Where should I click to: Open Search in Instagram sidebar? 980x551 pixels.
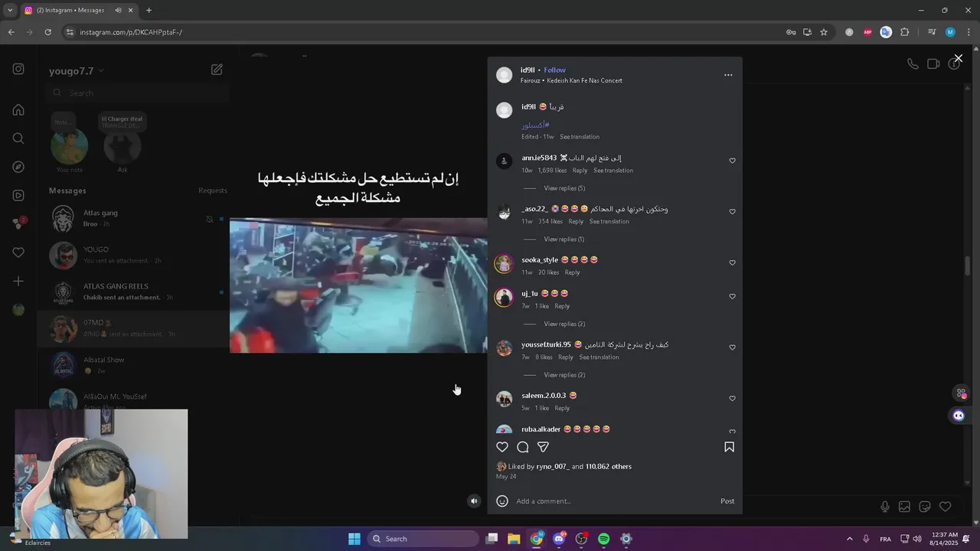(x=18, y=139)
